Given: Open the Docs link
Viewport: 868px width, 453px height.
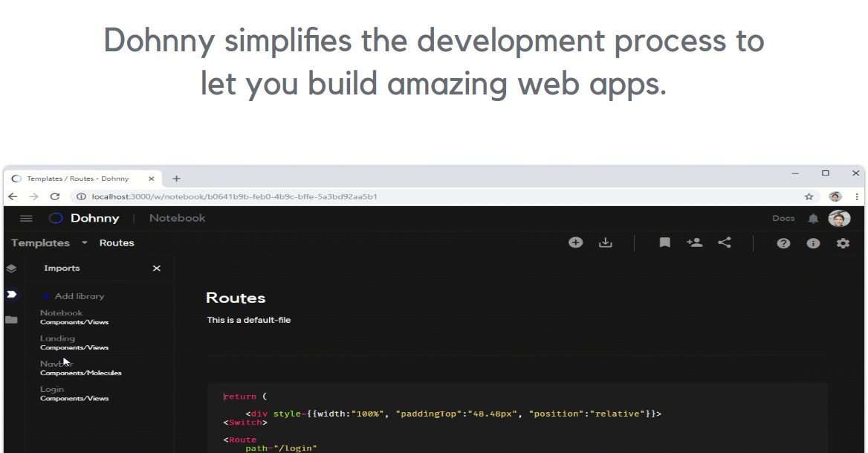Looking at the screenshot, I should [x=783, y=218].
